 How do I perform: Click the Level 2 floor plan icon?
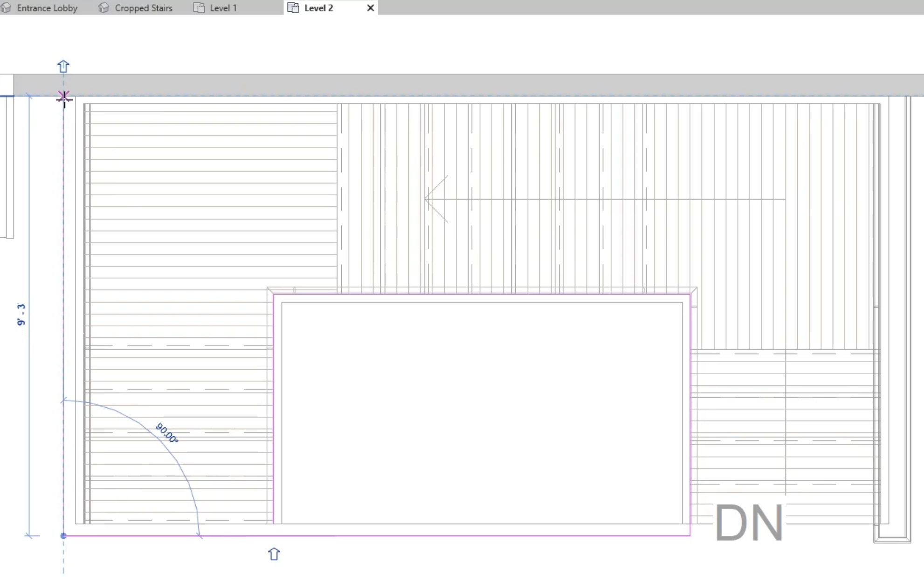pyautogui.click(x=293, y=8)
